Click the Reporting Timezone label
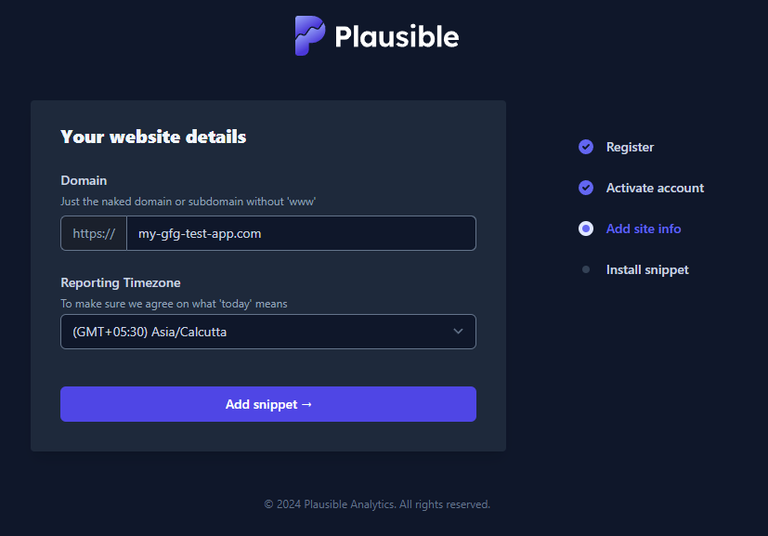 tap(120, 283)
